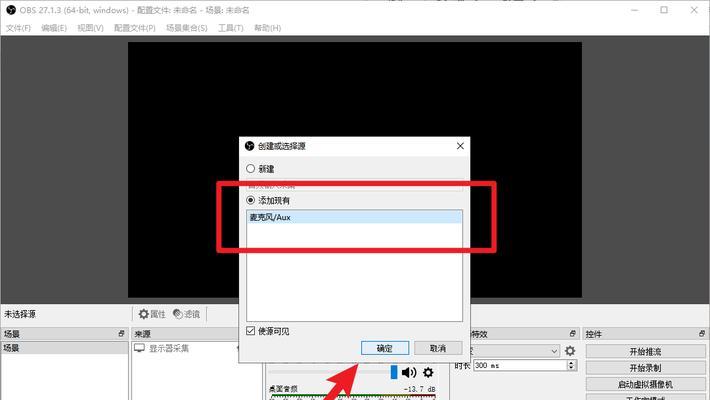Open source properties gear button 属性

coord(152,314)
